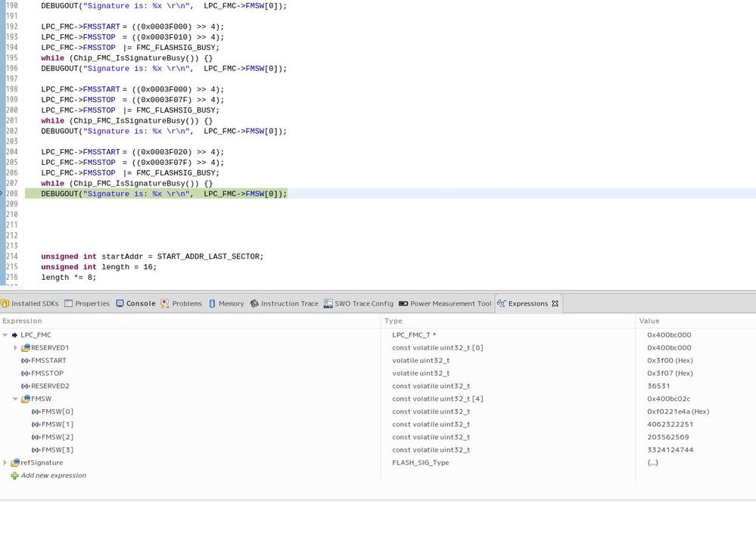Click the green plus add-expression icon
The height and width of the screenshot is (534, 756).
14,476
